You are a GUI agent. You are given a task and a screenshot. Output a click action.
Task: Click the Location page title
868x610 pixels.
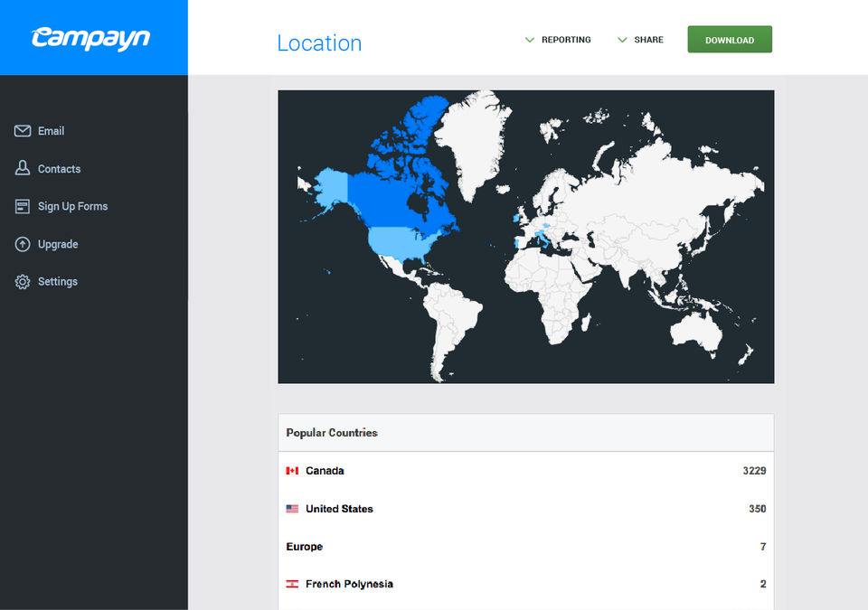click(x=319, y=43)
